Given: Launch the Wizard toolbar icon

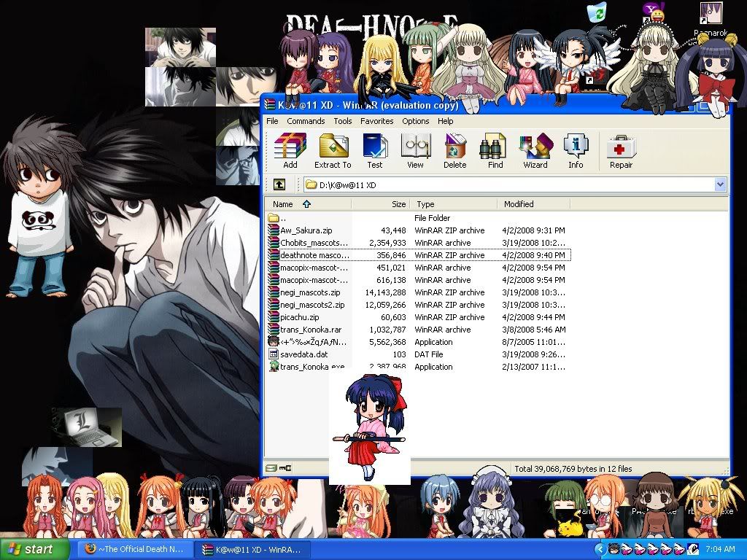Looking at the screenshot, I should 535,151.
